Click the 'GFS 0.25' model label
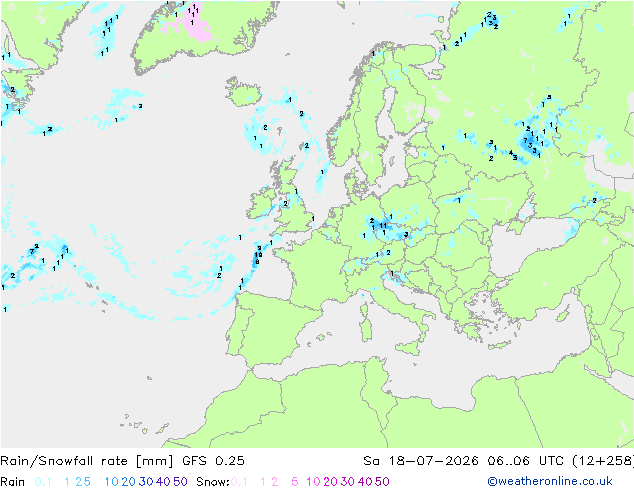The image size is (634, 490). 213,461
